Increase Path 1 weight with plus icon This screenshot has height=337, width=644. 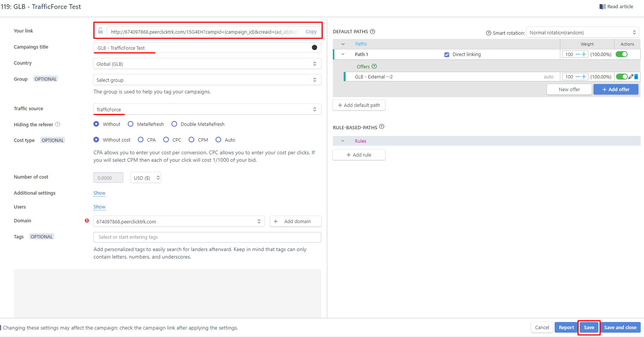tap(584, 55)
